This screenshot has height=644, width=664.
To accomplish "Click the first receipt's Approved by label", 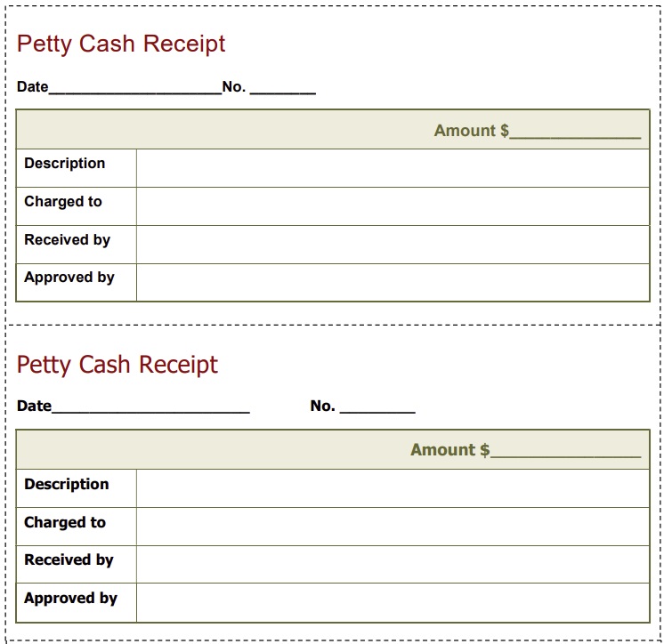I will 69,278.
